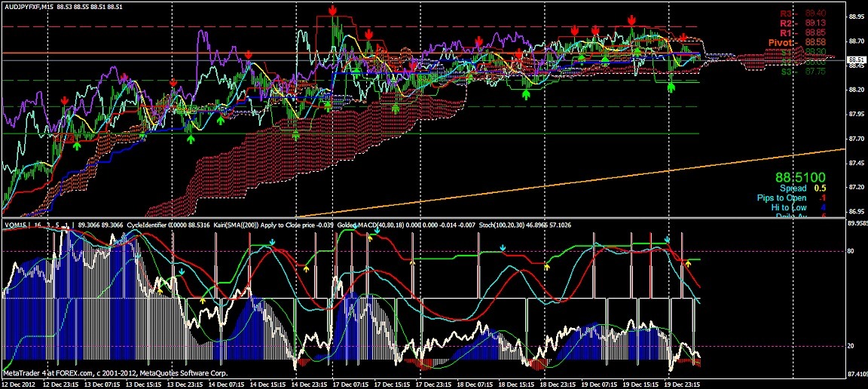Click the 12 Dec 2012 date label
The width and height of the screenshot is (868, 389).
click(x=18, y=384)
